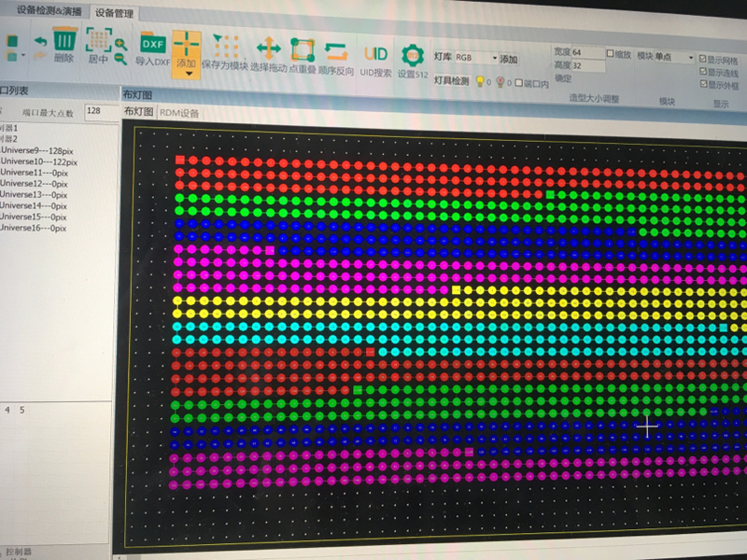Select Universe14---0pix row

34,205
